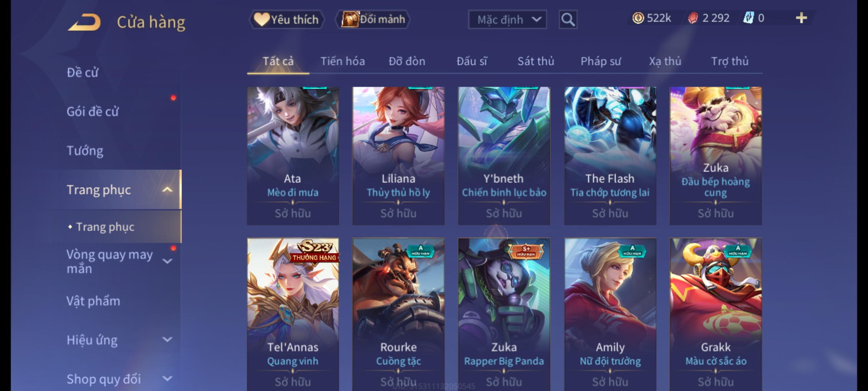Go to Tướng in sidebar
The width and height of the screenshot is (868, 391).
[x=85, y=151]
